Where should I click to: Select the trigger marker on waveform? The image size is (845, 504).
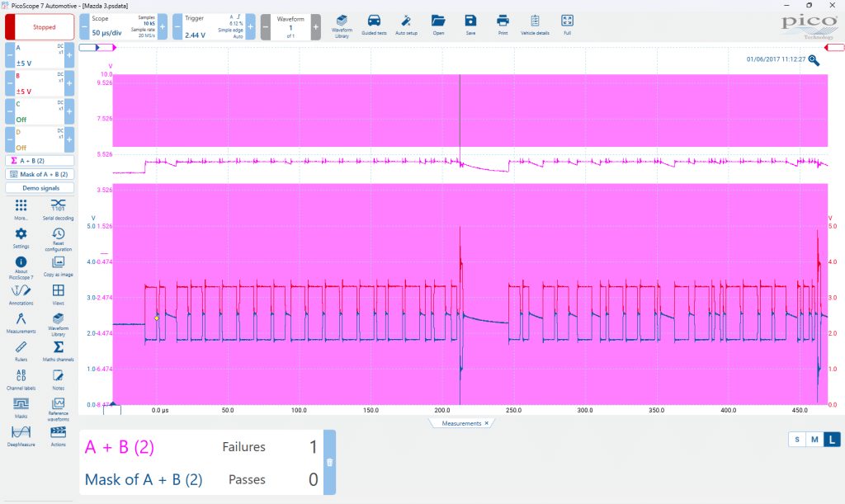(157, 318)
